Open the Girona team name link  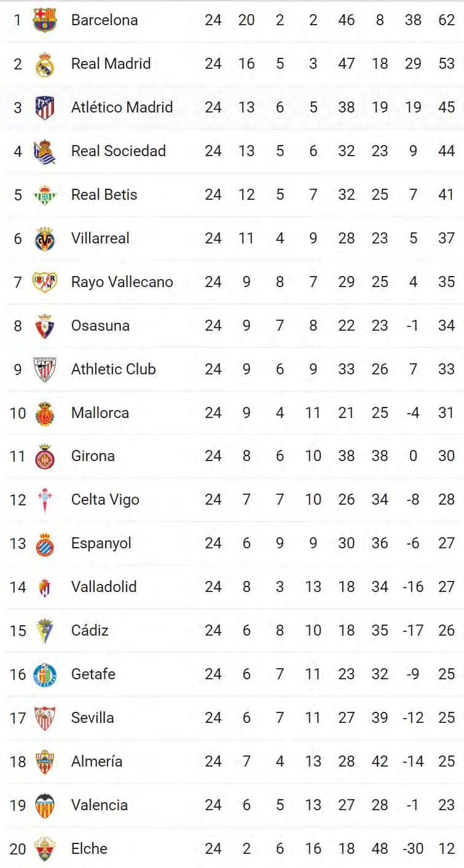93,456
